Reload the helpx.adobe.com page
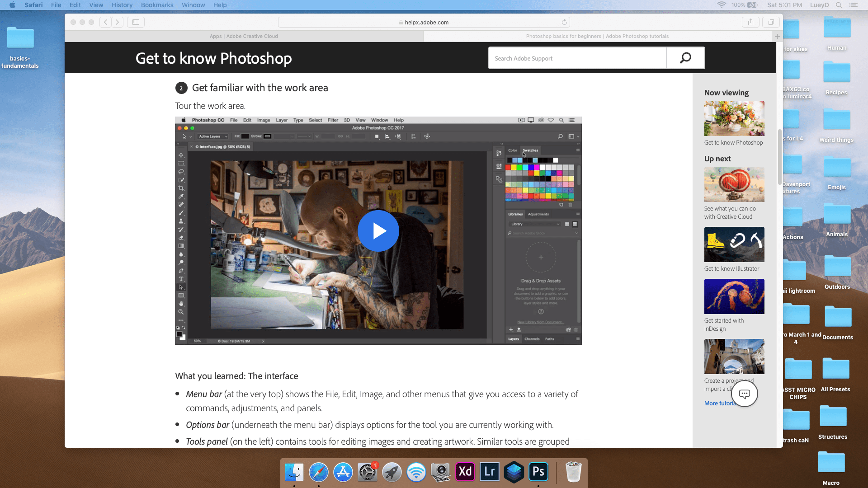The image size is (868, 488). tap(564, 22)
